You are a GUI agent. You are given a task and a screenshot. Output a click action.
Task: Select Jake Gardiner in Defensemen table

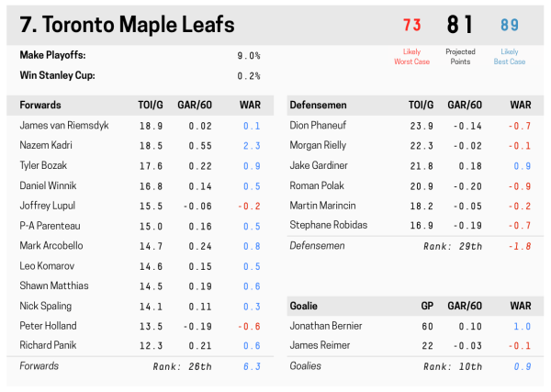(x=319, y=165)
